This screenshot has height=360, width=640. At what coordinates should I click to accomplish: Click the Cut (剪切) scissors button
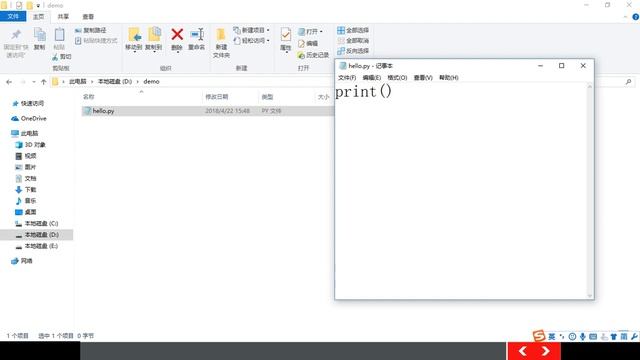(x=62, y=57)
